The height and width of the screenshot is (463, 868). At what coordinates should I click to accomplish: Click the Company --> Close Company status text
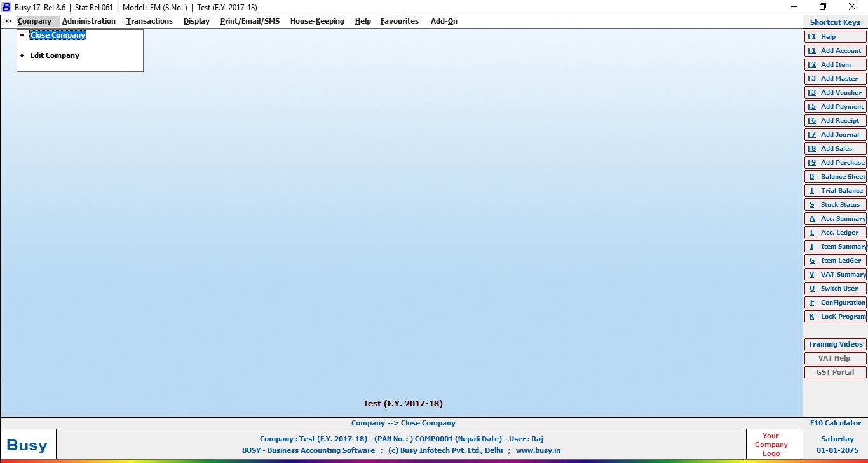(403, 423)
